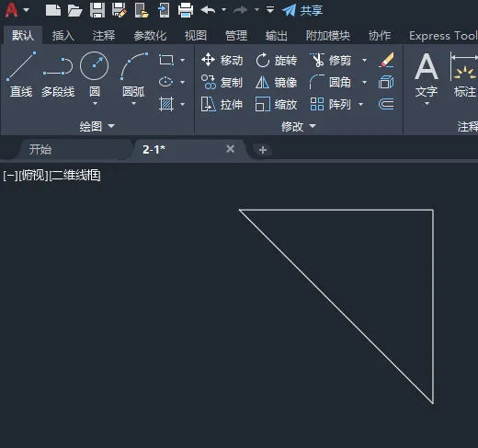
Task: Open the Express Tools ribbon tab
Action: [x=443, y=36]
